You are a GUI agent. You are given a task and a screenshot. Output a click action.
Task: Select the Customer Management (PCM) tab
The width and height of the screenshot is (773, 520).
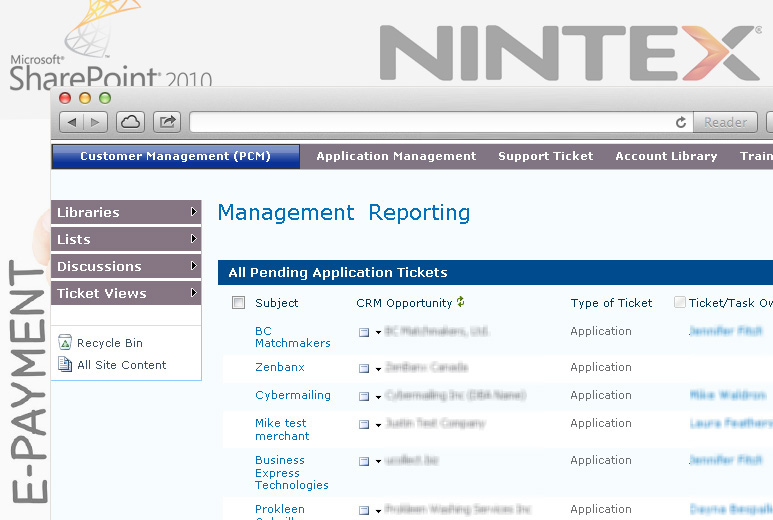pyautogui.click(x=176, y=156)
